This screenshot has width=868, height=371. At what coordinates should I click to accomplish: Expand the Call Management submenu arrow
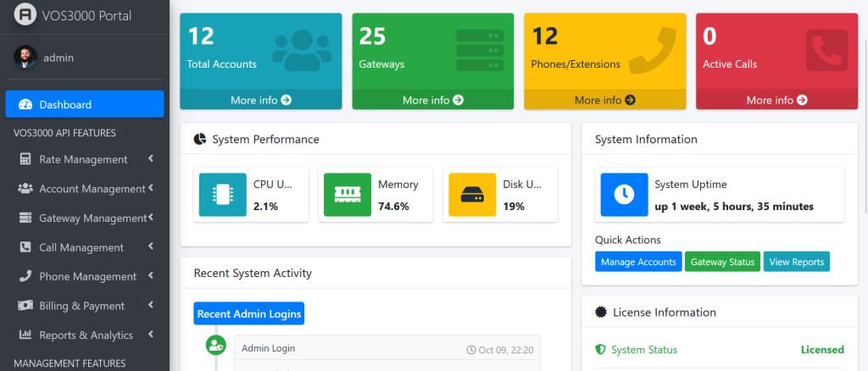(x=150, y=247)
